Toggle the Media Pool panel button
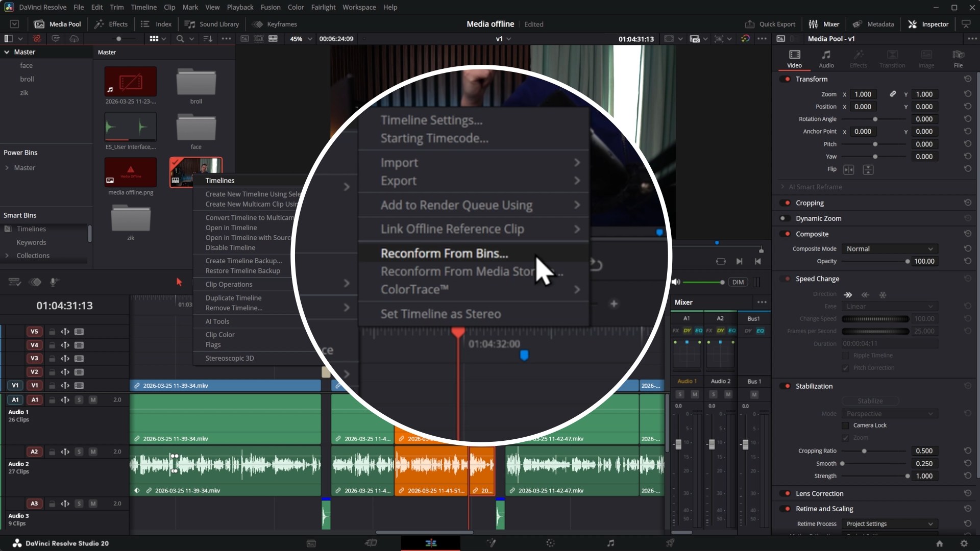The width and height of the screenshot is (980, 551). 58,24
